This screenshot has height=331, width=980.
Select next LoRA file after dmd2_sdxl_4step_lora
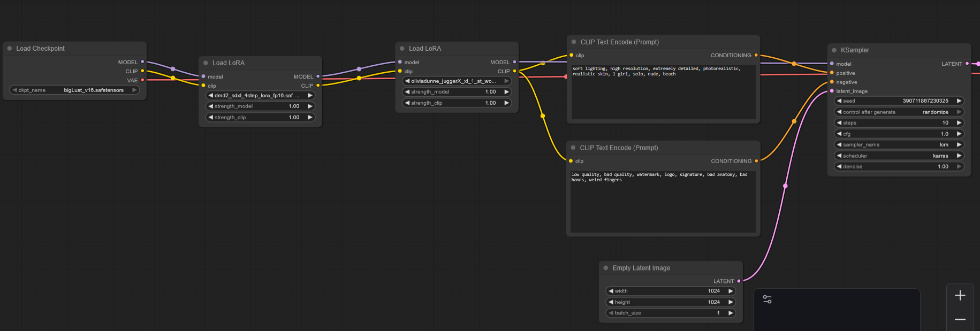coord(310,95)
